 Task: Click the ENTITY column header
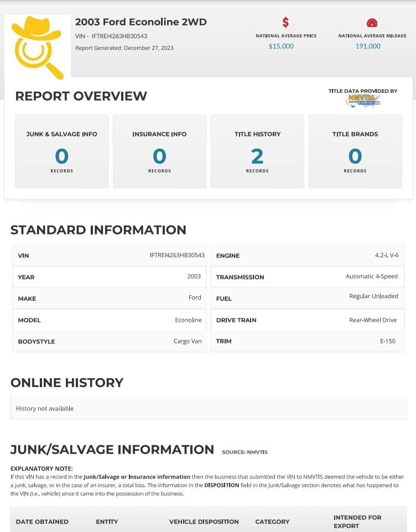[107, 521]
